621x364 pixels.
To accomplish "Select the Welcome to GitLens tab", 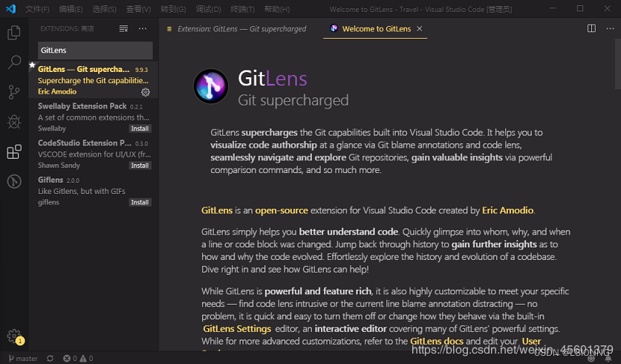I will tap(377, 28).
